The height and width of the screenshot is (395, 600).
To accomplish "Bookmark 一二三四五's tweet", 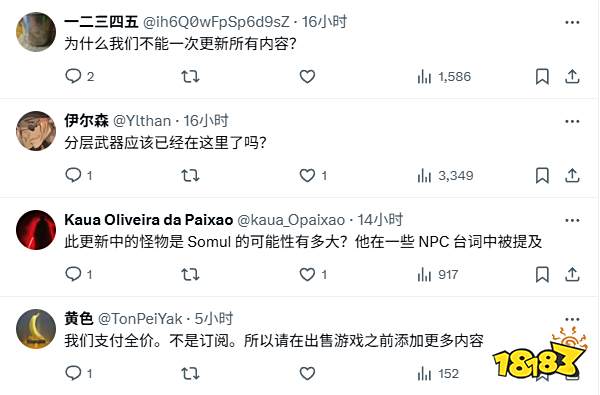I will (x=542, y=77).
